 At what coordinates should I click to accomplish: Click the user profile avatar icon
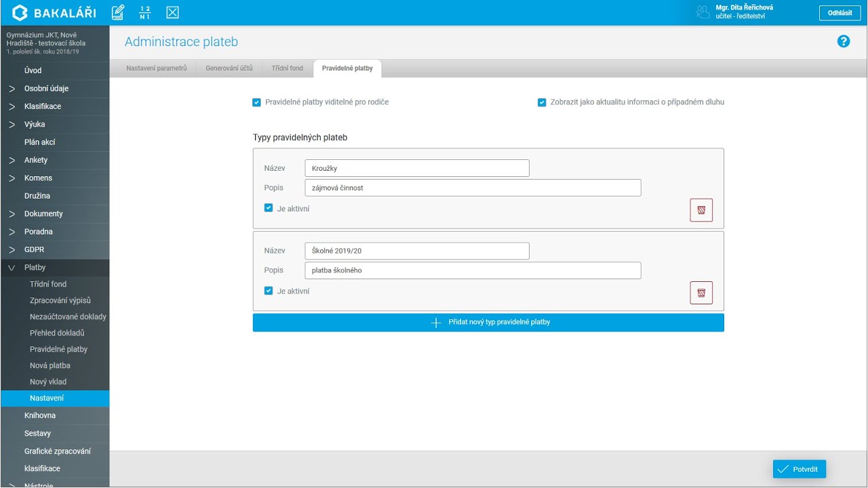[x=703, y=12]
